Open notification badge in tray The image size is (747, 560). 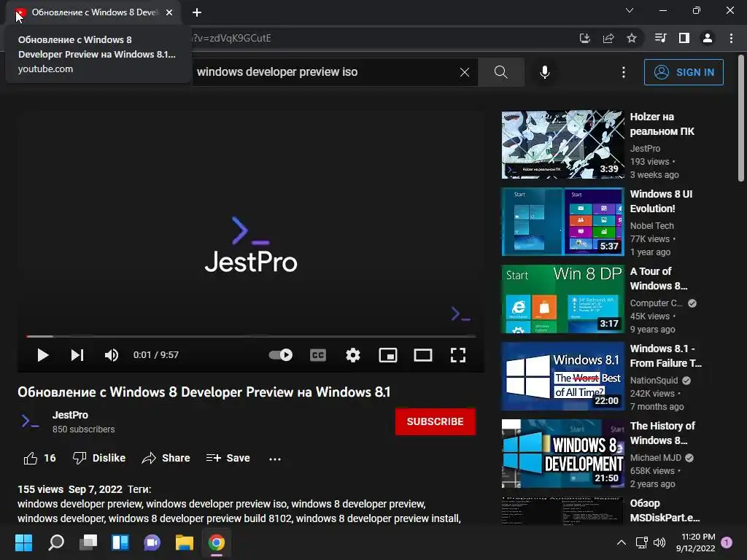(x=727, y=542)
